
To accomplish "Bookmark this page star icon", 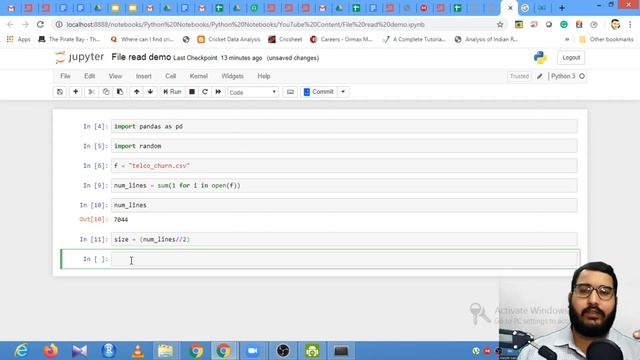I will [x=500, y=24].
